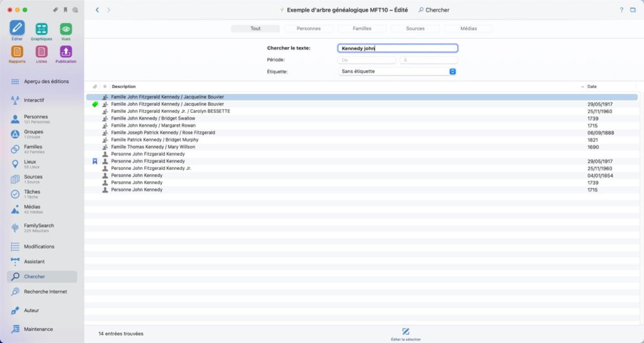This screenshot has height=343, width=644.
Task: Open the Publication section icon
Action: (66, 51)
